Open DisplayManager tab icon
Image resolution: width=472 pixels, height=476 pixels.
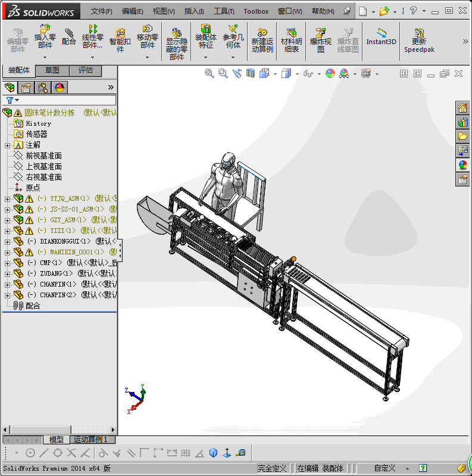click(x=60, y=88)
